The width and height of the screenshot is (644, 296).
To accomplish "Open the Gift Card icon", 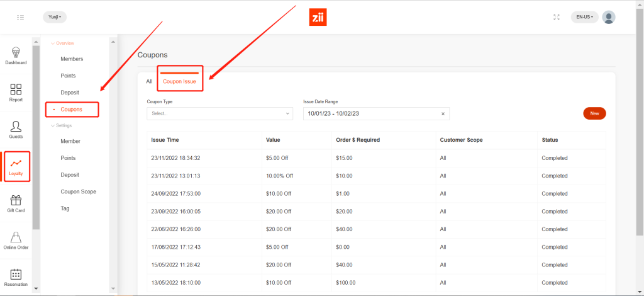I will click(x=16, y=203).
